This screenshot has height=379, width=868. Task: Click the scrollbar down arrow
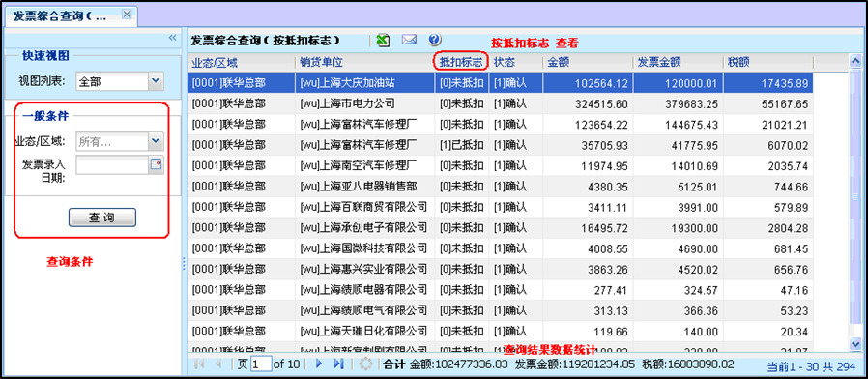855,344
